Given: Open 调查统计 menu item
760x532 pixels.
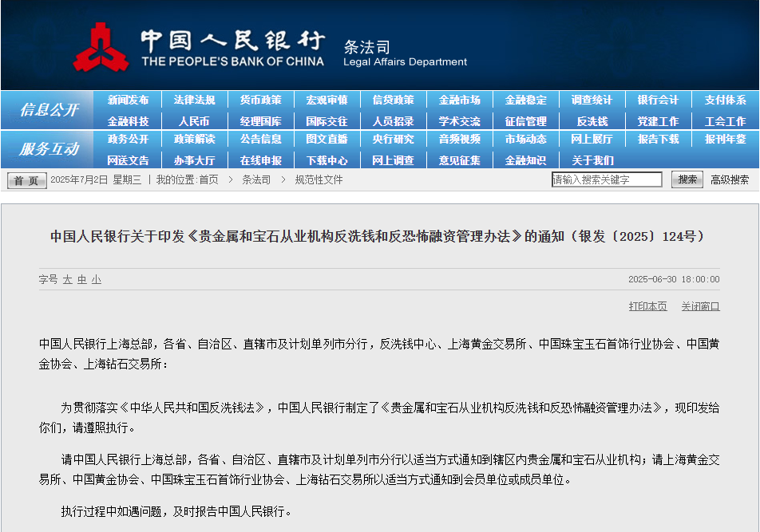Looking at the screenshot, I should 592,100.
